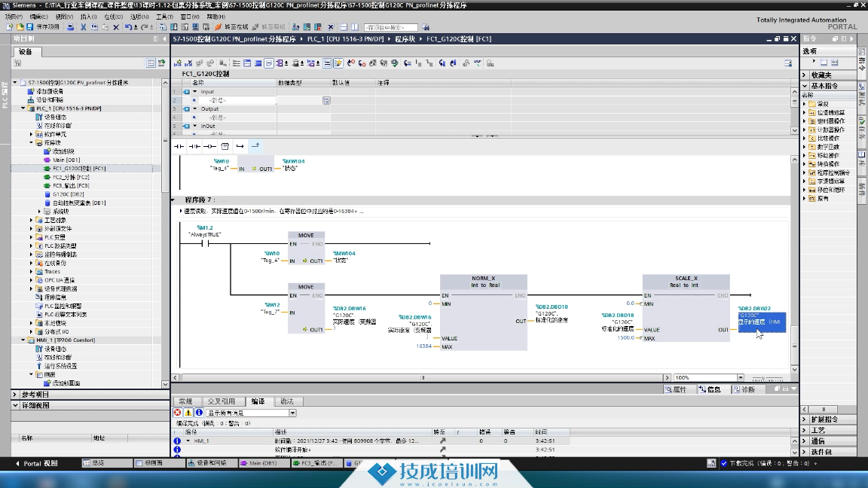Click the 转至在线 button

[231, 26]
